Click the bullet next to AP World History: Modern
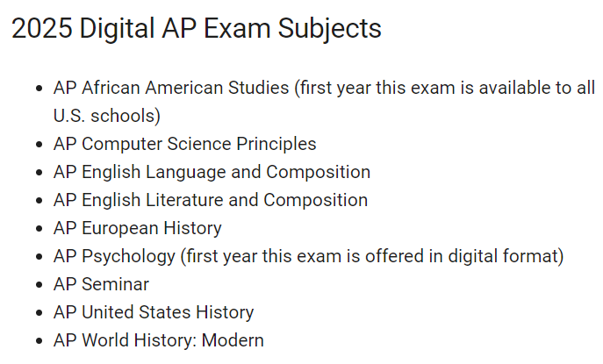This screenshot has height=364, width=603. tap(39, 341)
